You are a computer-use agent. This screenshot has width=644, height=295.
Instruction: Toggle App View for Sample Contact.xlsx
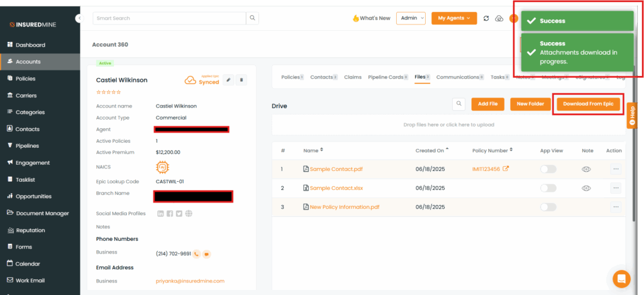point(548,188)
